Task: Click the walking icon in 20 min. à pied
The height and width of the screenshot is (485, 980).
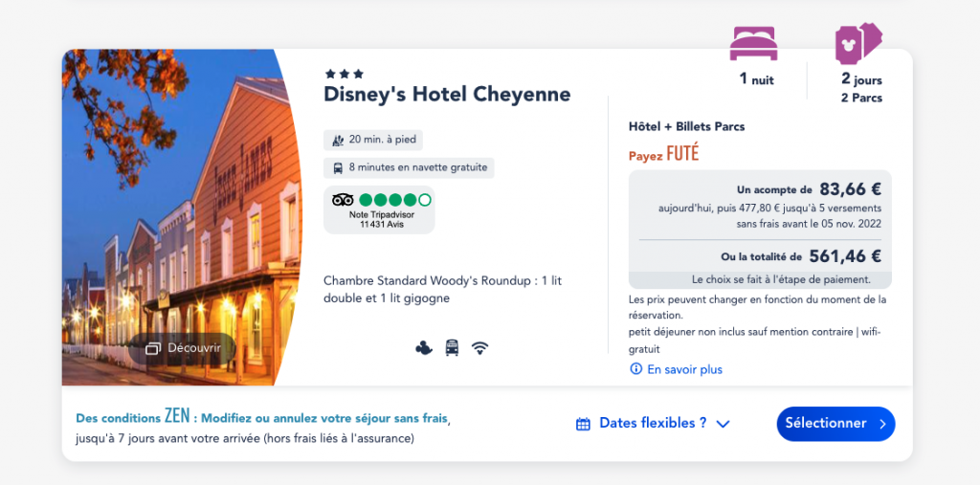Action: click(x=338, y=141)
